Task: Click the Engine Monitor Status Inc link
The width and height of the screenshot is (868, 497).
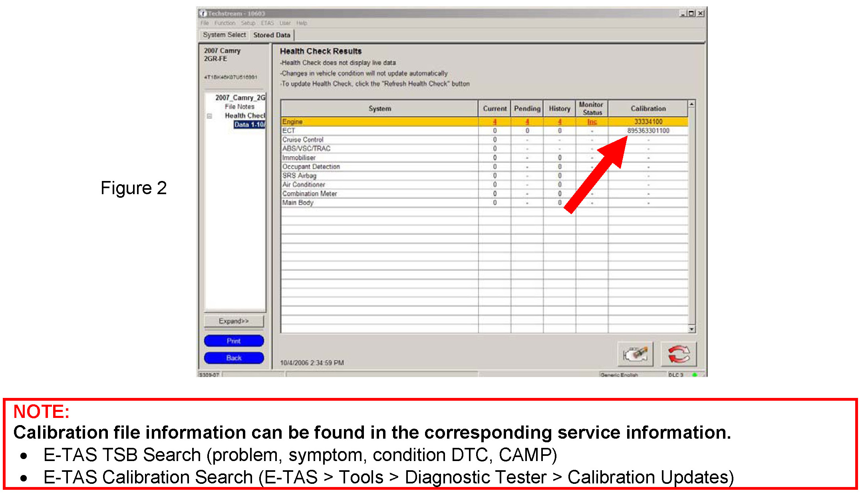Action: click(592, 122)
